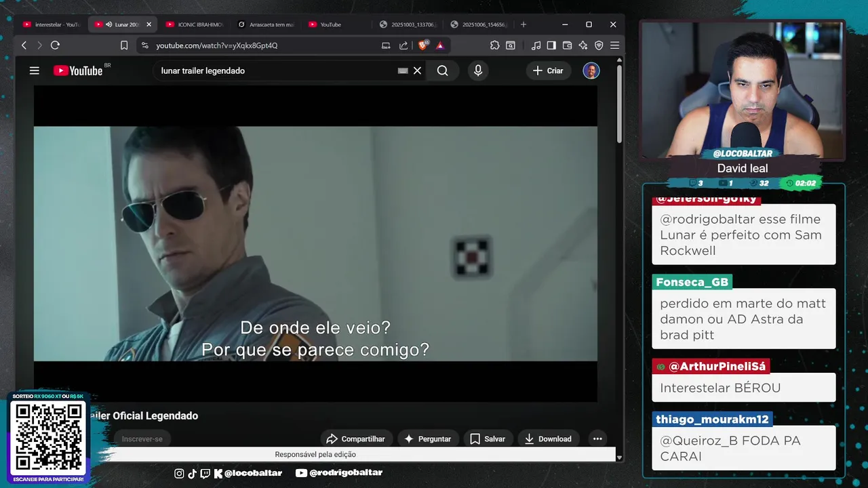This screenshot has width=868, height=488.
Task: Reload the current YouTube page
Action: point(56,45)
